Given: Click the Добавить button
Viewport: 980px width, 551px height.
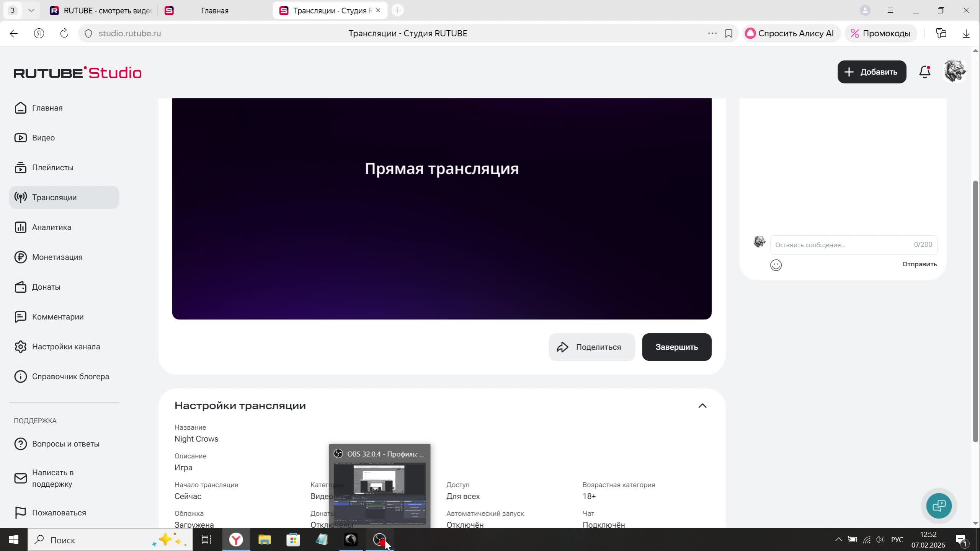Looking at the screenshot, I should [872, 72].
